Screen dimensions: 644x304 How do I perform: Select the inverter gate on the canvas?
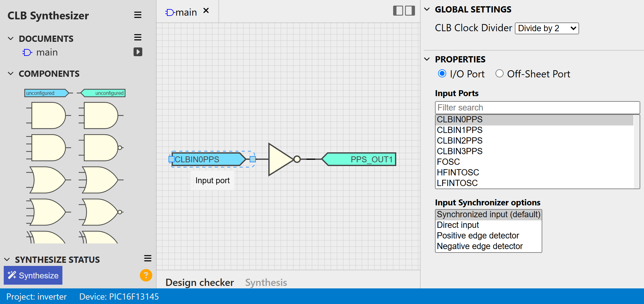(x=284, y=159)
